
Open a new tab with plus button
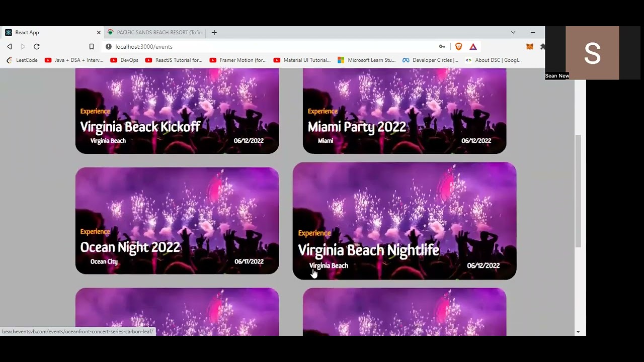(x=214, y=32)
